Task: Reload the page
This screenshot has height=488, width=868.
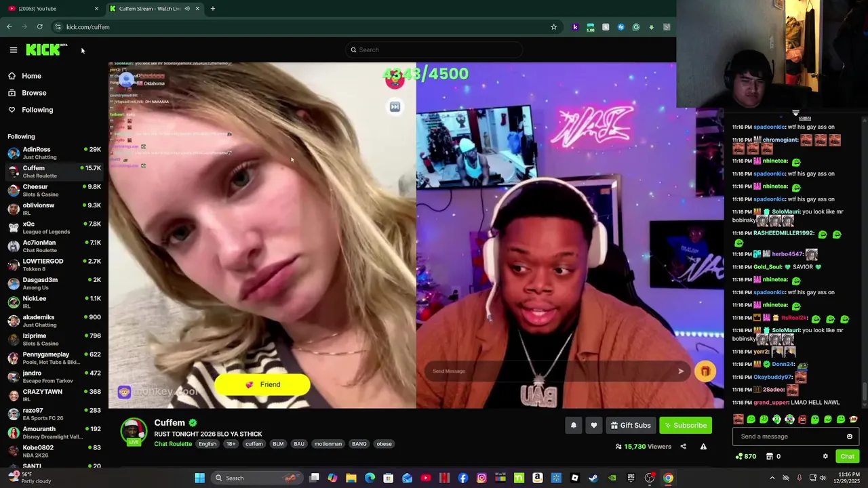Action: [40, 27]
